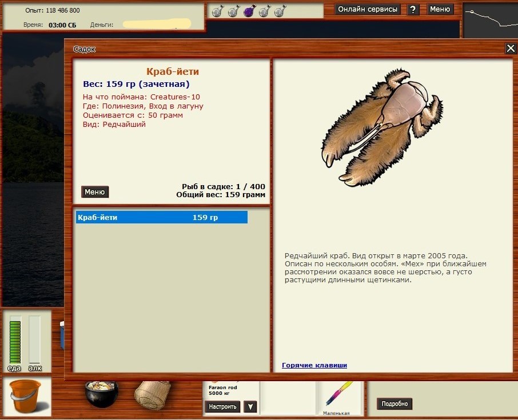Open the Онлайн сервисы menu
518x420 pixels.
(x=368, y=9)
